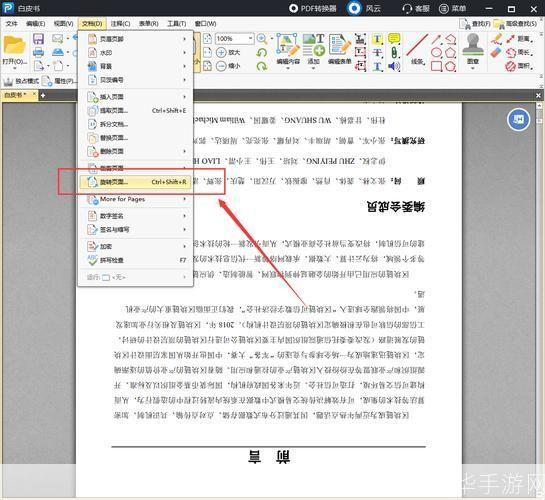Click the Print icon in toolbar
Image resolution: width=545 pixels, height=500 pixels.
click(38, 52)
